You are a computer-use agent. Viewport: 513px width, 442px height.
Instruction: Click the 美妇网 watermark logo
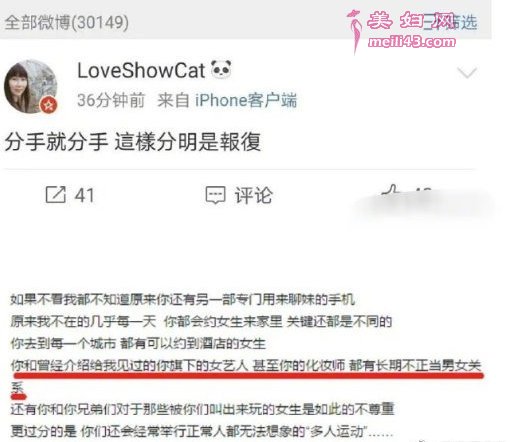pos(411,20)
